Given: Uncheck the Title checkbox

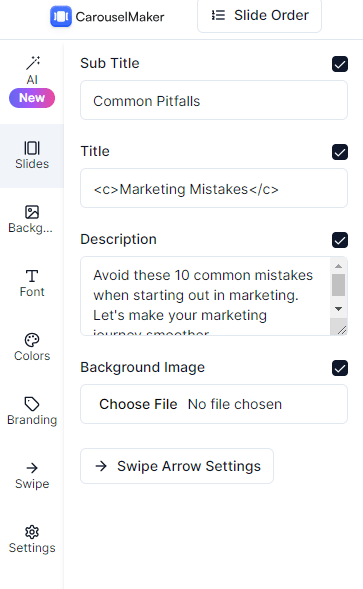Looking at the screenshot, I should [340, 152].
